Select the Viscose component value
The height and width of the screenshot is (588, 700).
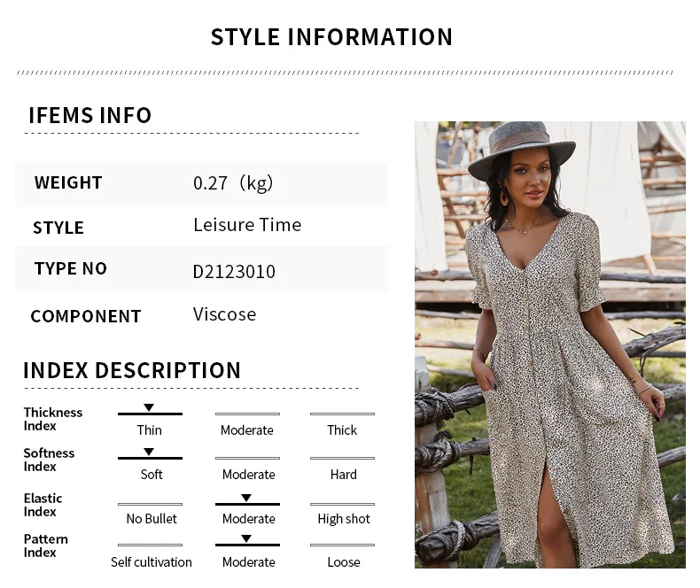click(x=225, y=314)
